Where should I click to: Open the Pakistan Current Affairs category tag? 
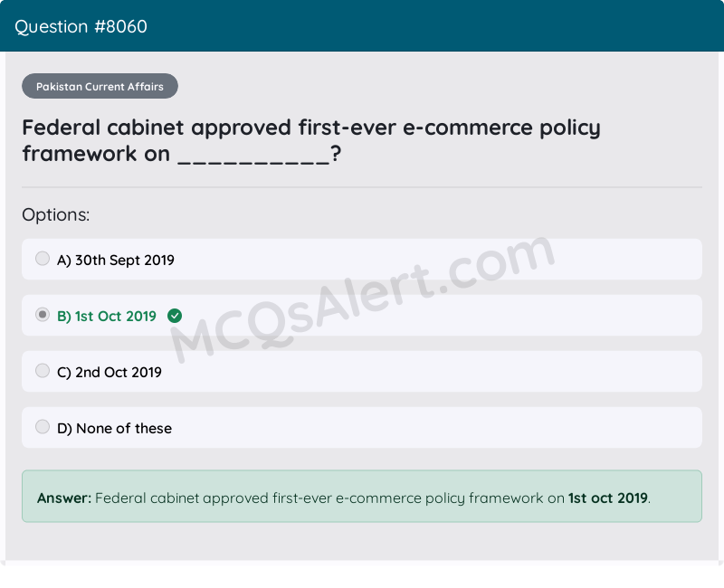100,87
